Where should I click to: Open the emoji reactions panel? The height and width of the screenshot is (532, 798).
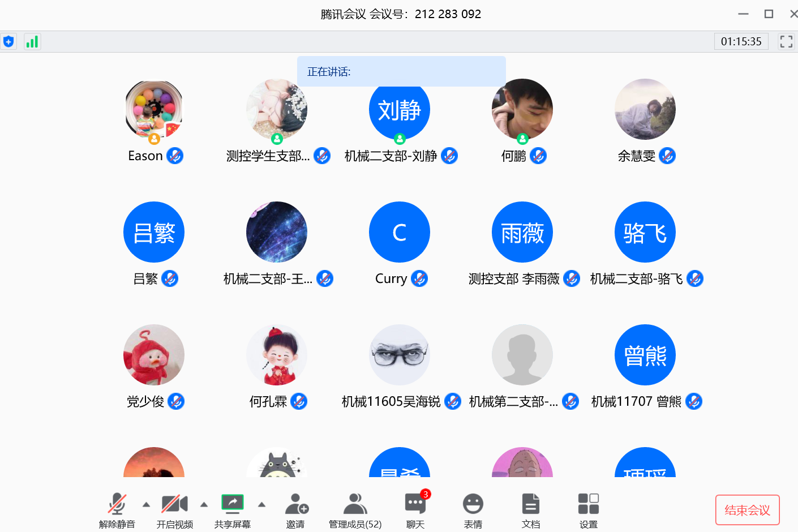point(473,509)
